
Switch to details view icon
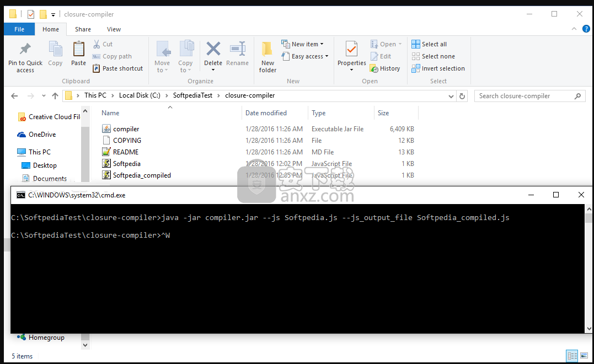coord(571,356)
